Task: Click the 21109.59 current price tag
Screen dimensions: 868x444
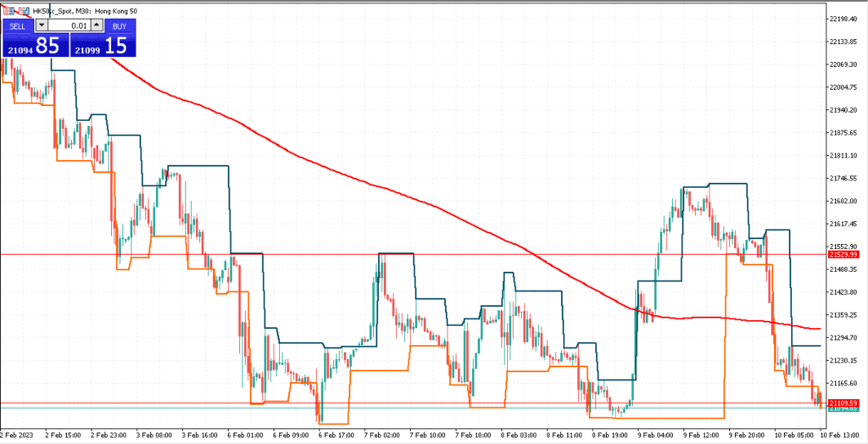Action: point(843,402)
